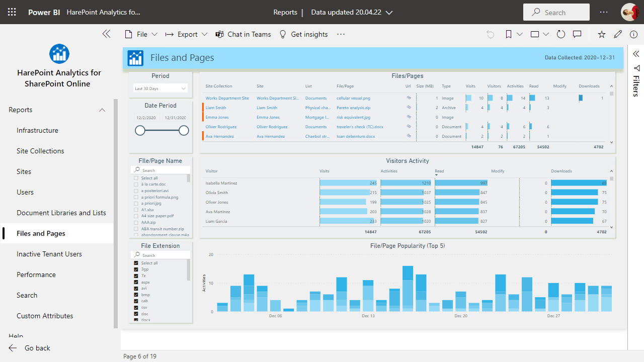This screenshot has width=644, height=362.
Task: Click the info circle icon
Action: 634,34
